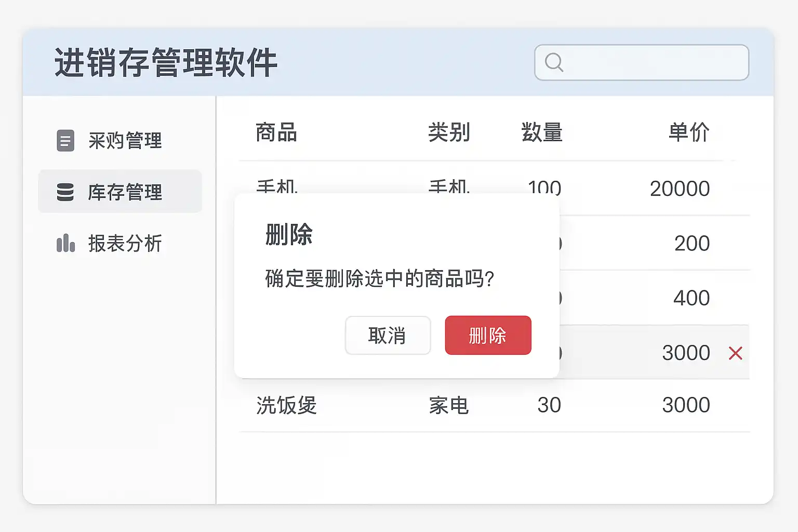Click the 采购管理 document icon
The height and width of the screenshot is (532, 798).
point(65,141)
